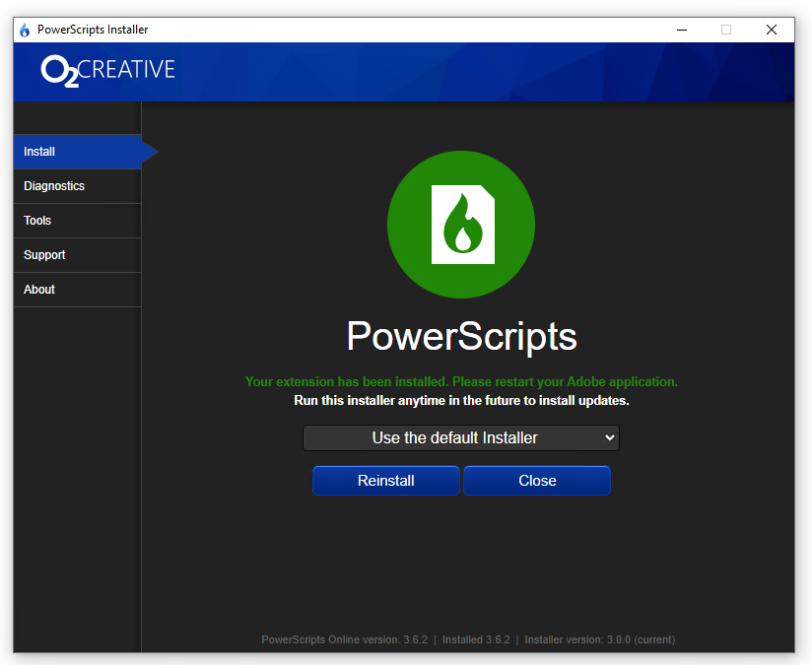
Task: Click the O2 Creative logo in the header
Action: [108, 70]
